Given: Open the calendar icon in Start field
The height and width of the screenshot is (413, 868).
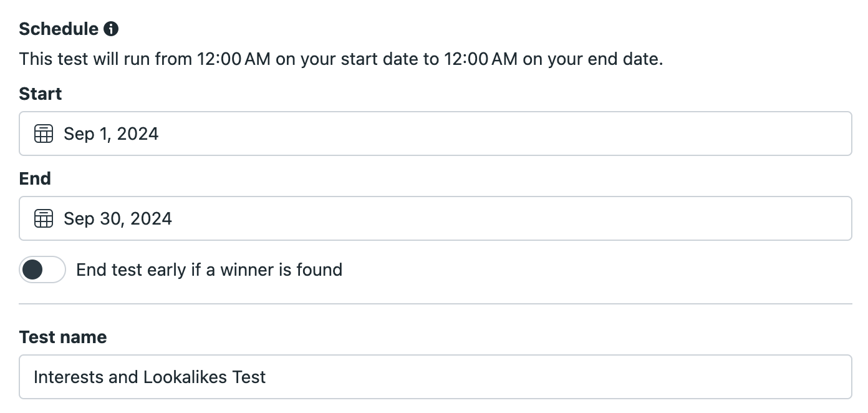Looking at the screenshot, I should [x=44, y=134].
